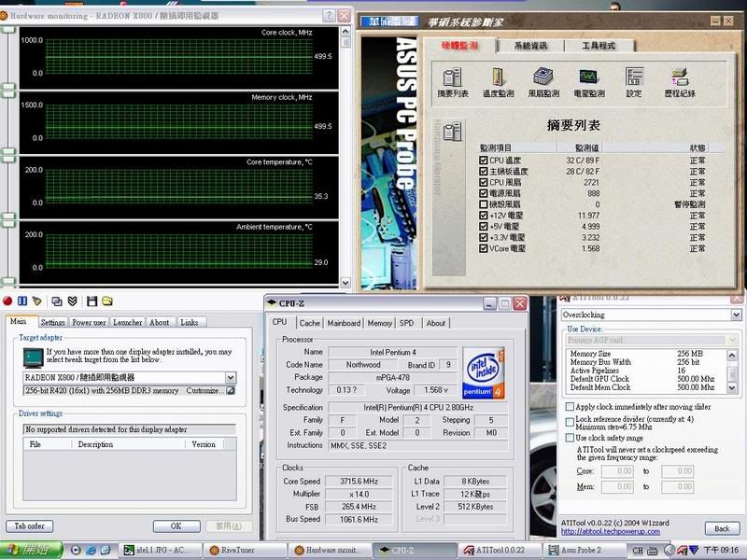Enable Use clock safety range checkbox

coord(570,438)
